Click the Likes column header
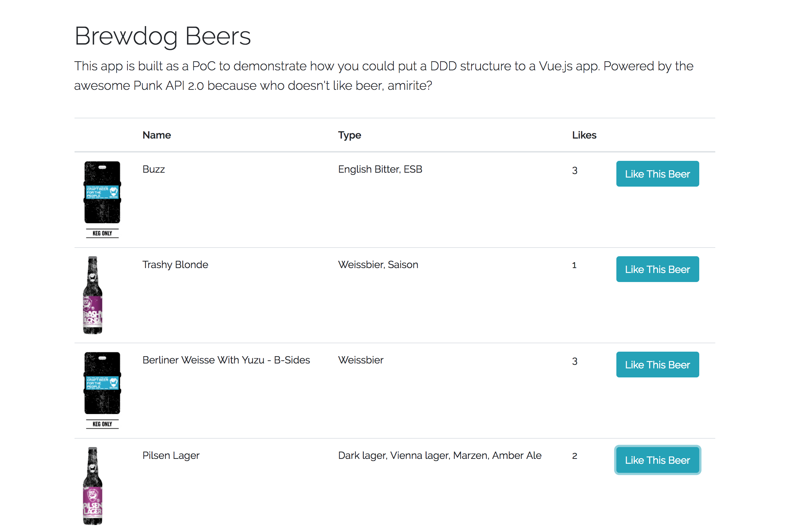Viewport: 787px width, 532px height. click(584, 135)
